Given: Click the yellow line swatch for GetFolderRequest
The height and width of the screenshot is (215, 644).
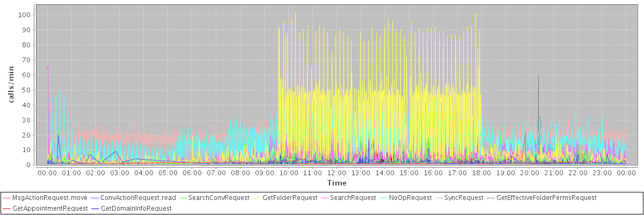Looking at the screenshot, I should 257,198.
